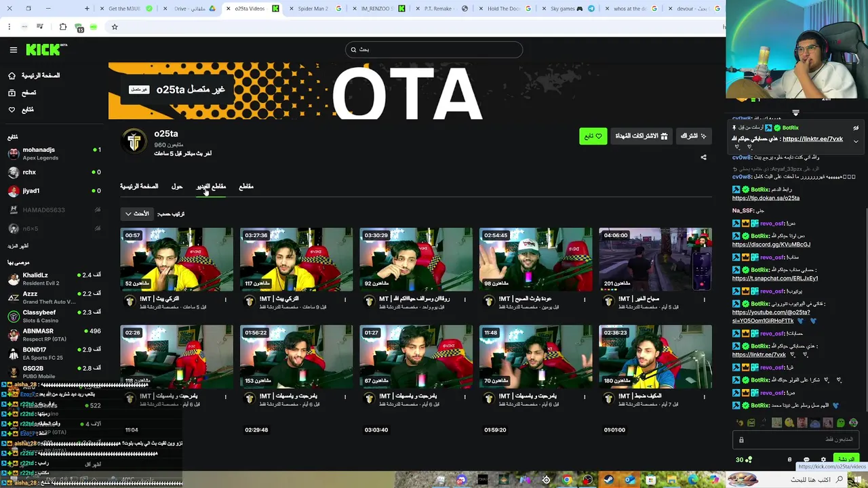Open options menu of the 04:06:00 video
Screen dimensions: 868x488
[703, 299]
